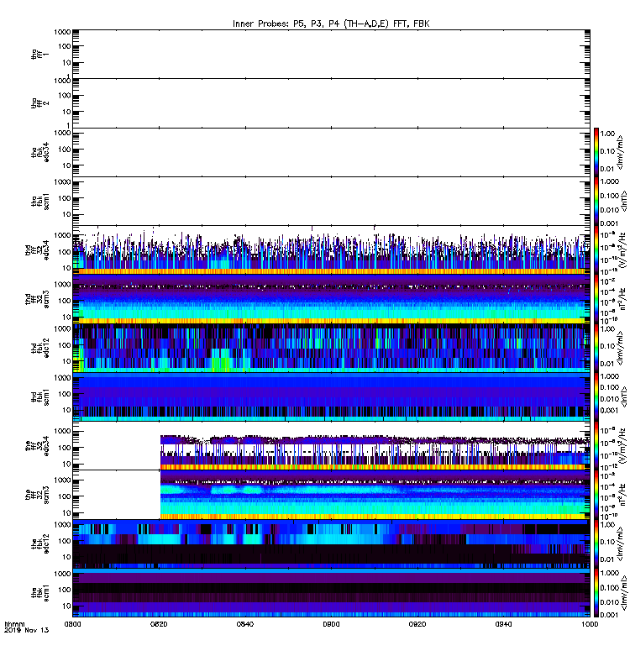Select the 1000 label on the time axis
The height and width of the screenshot is (672, 630).
point(590,624)
